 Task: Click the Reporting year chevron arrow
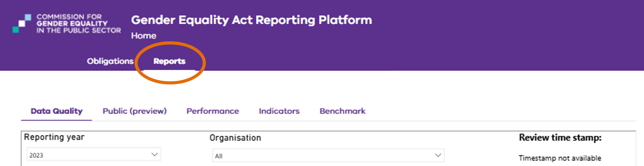pyautogui.click(x=154, y=155)
